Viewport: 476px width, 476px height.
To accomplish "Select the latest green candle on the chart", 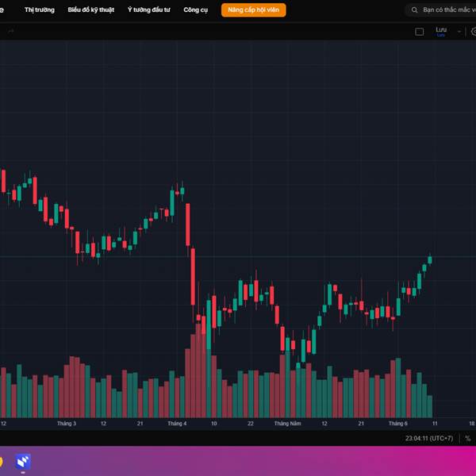I will tap(429, 260).
